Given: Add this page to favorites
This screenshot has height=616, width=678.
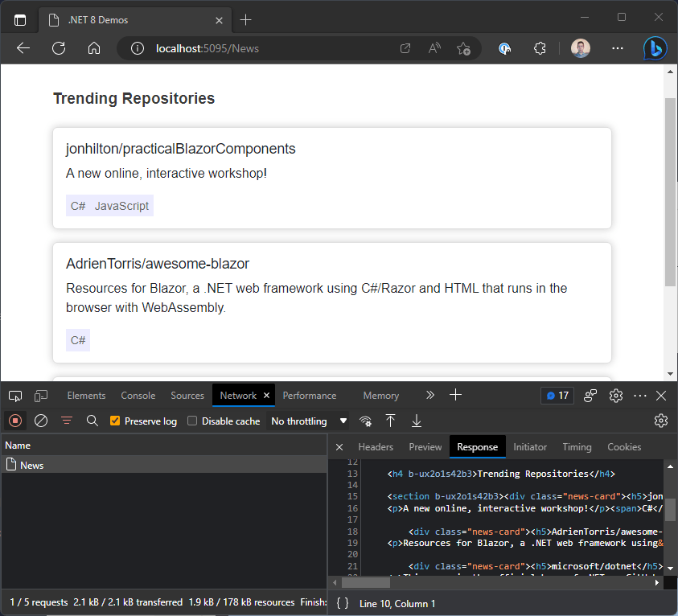Looking at the screenshot, I should [464, 48].
